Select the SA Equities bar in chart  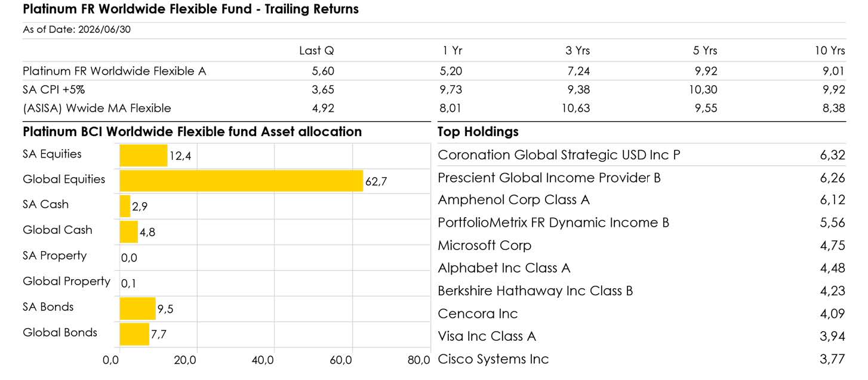tap(143, 156)
